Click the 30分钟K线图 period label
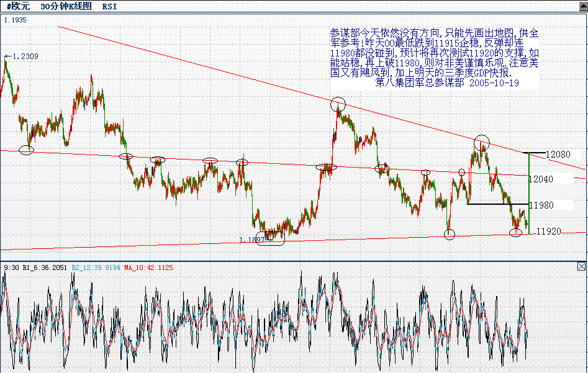This screenshot has height=373, width=588. (x=66, y=6)
